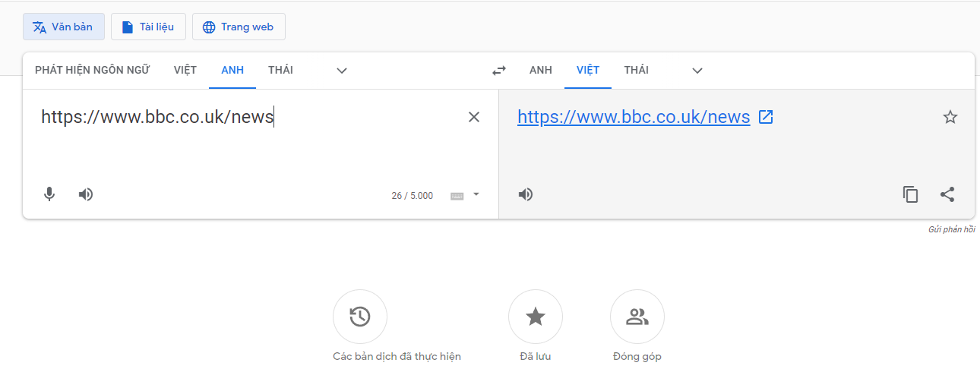
Task: Listen to the translated text
Action: (526, 194)
